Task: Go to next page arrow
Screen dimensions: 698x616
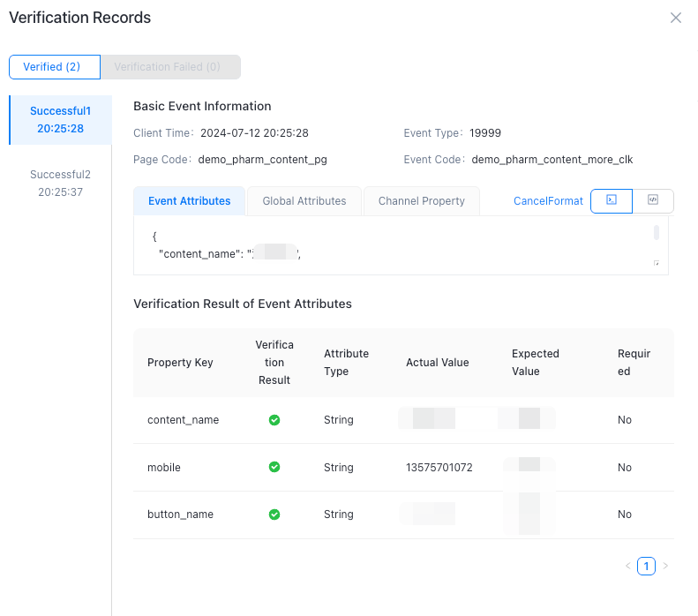Action: 665,566
